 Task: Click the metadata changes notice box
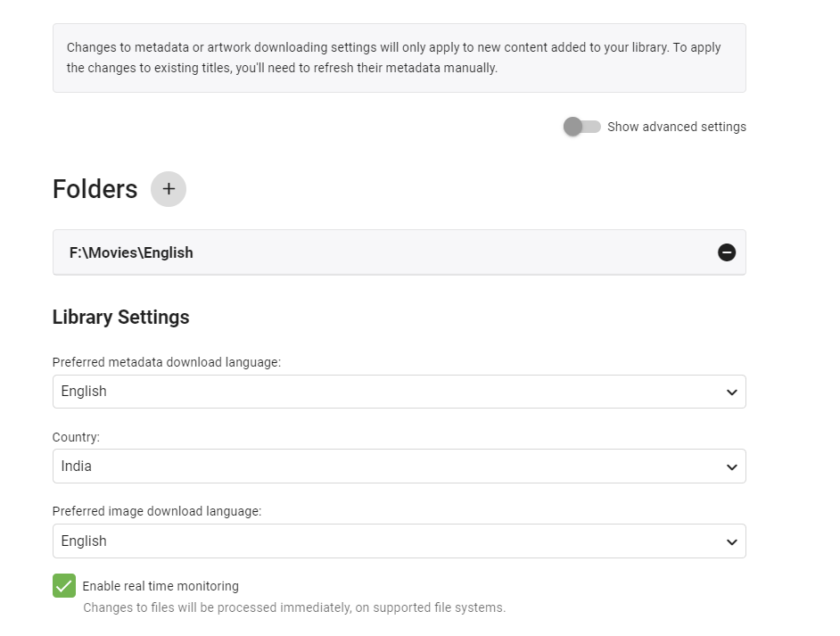coord(399,58)
